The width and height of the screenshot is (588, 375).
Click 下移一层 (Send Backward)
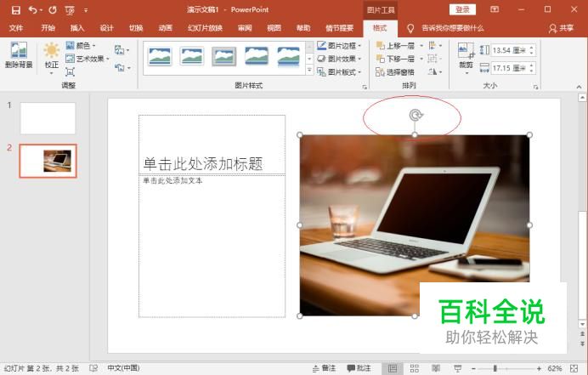pyautogui.click(x=396, y=59)
